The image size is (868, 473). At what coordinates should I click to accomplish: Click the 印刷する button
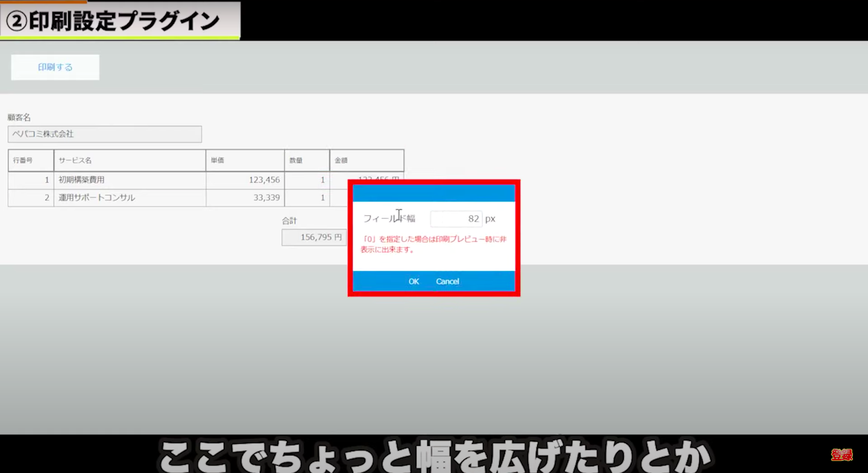tap(55, 68)
